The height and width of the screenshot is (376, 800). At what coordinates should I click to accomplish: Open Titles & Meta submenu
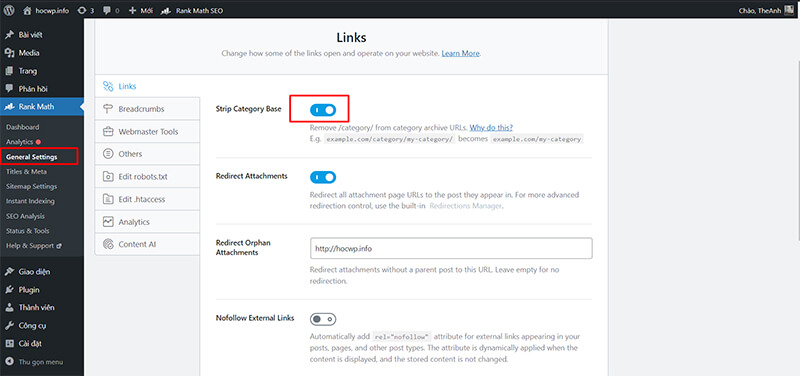[x=26, y=171]
